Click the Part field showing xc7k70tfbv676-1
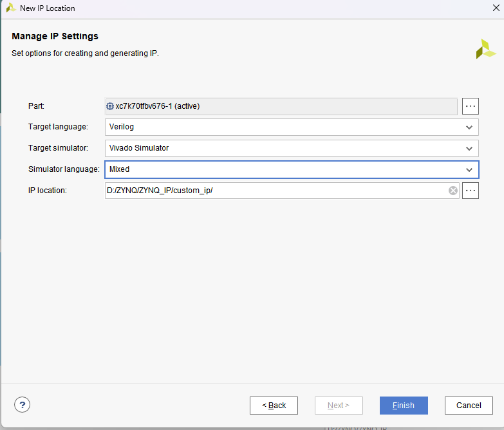Screen dimensions: 504x430 (x=281, y=106)
